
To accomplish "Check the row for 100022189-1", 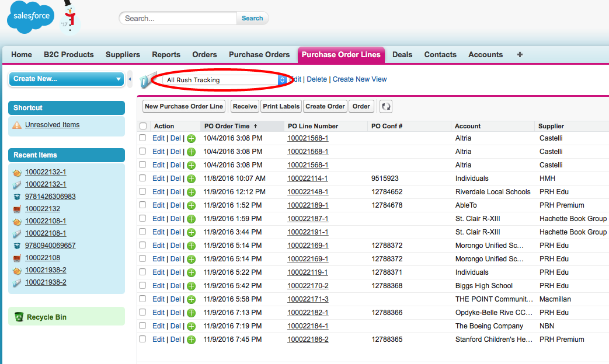I will (x=142, y=205).
